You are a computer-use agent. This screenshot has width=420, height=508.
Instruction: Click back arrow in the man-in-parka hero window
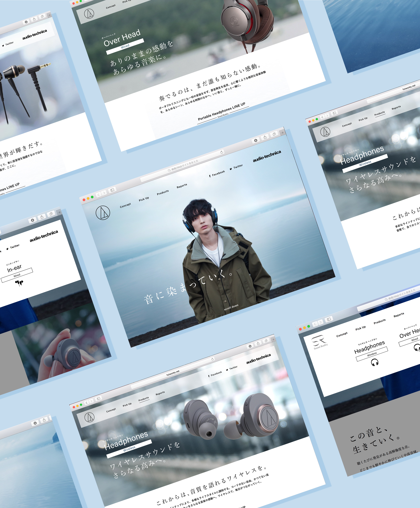[98, 195]
